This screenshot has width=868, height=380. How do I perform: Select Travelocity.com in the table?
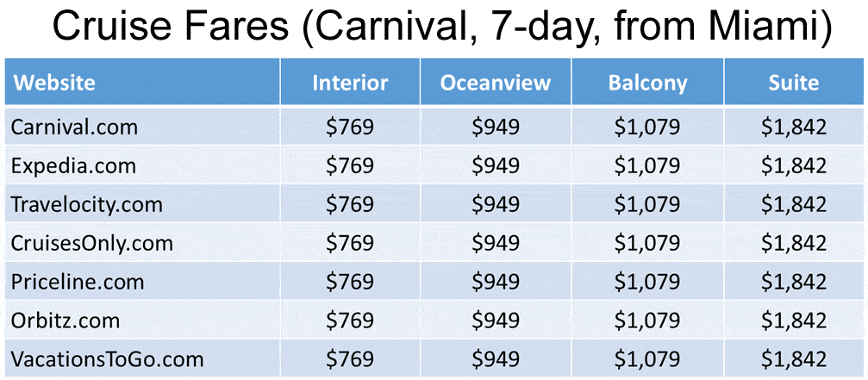pos(86,204)
